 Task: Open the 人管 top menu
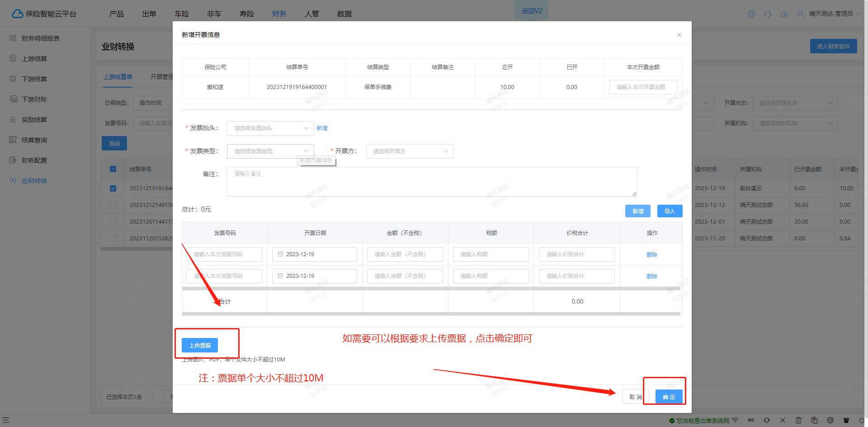(x=311, y=14)
